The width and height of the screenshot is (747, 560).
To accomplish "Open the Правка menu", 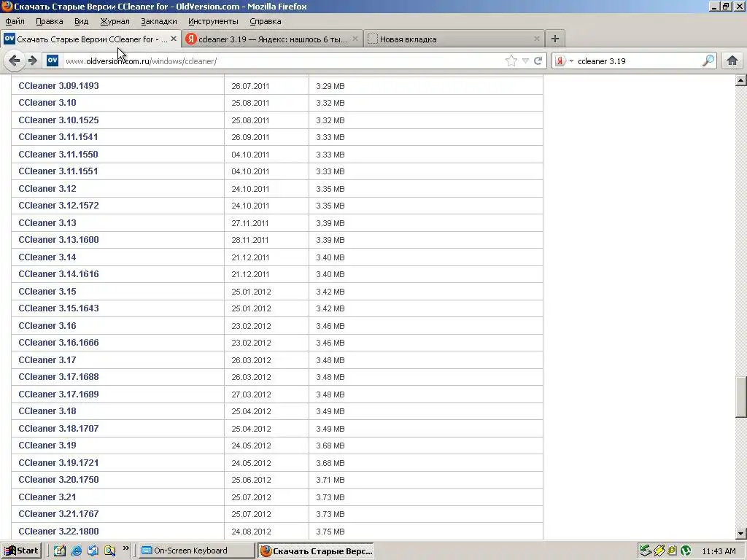I will coord(49,21).
